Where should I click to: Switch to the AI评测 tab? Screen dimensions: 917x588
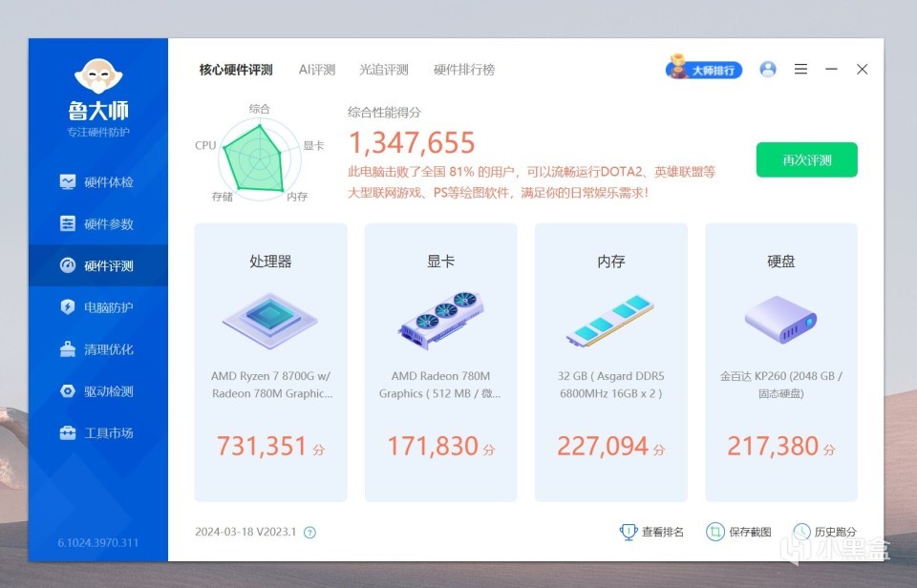316,70
